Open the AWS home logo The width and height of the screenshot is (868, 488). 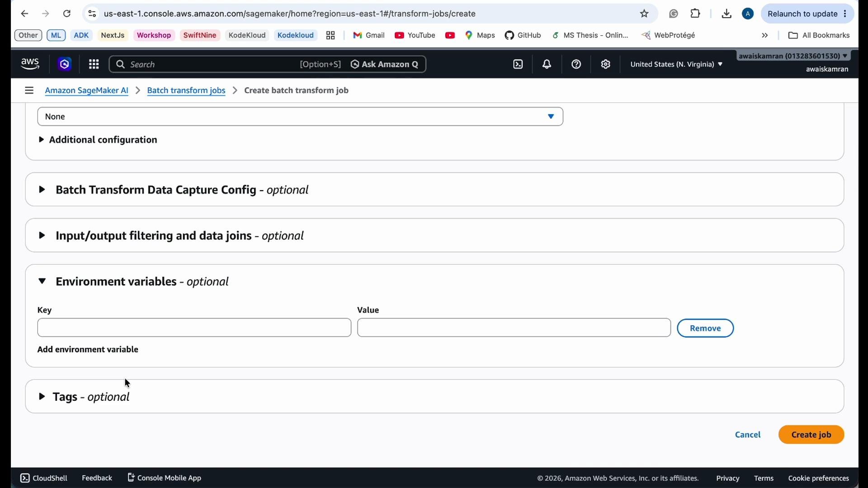(x=30, y=65)
